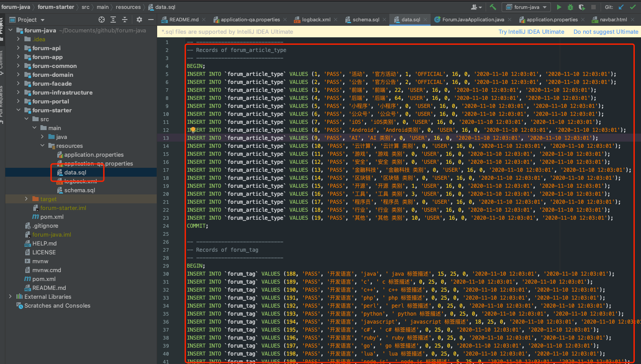
Task: Expand the java folder under main
Action: point(42,137)
